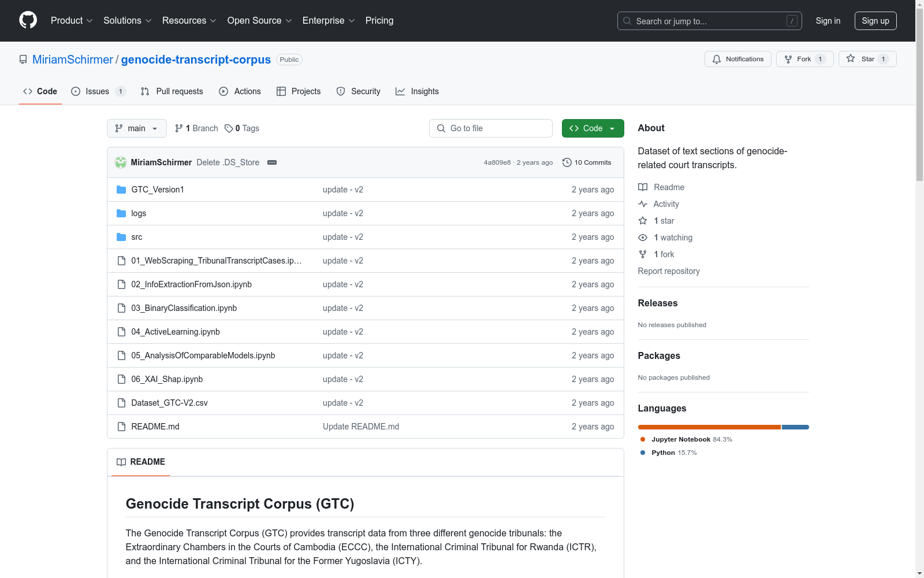Open the GitHub homepage logo
The height and width of the screenshot is (578, 924).
(28, 20)
